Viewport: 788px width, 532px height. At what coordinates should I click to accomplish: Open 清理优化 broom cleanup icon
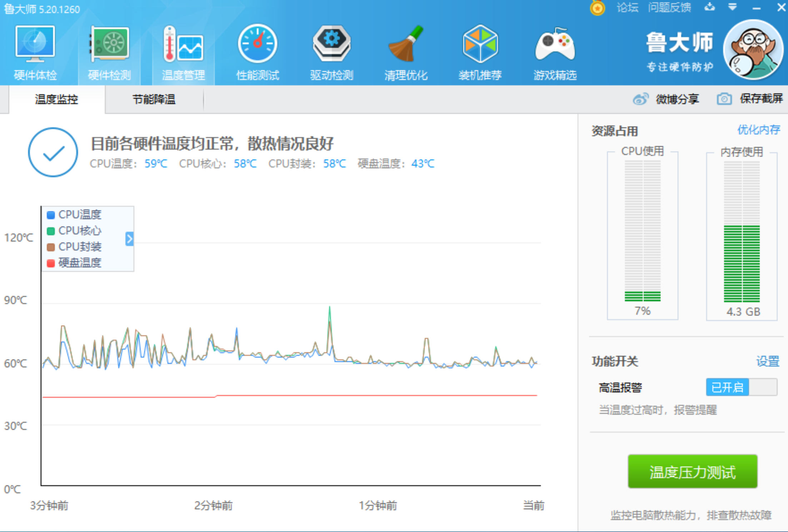coord(406,44)
